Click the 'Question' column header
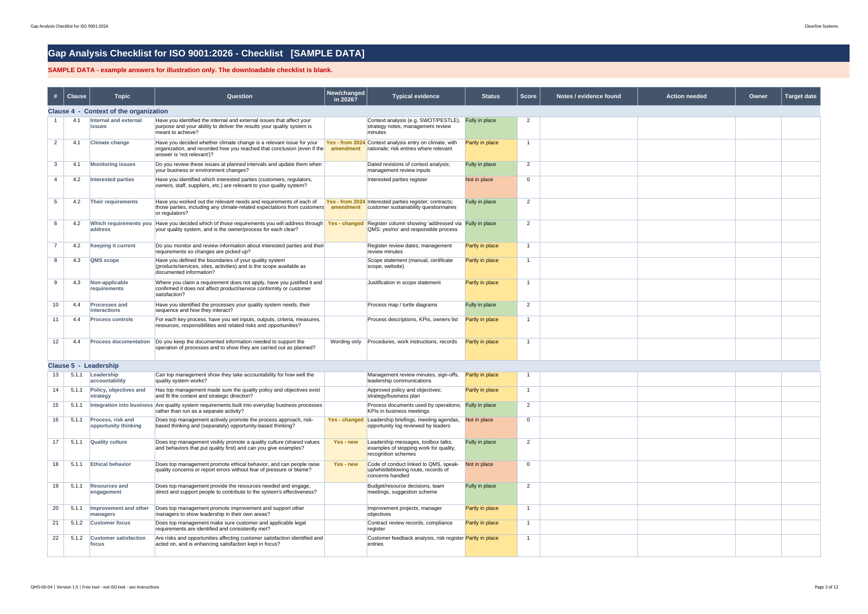The width and height of the screenshot is (868, 614). pos(240,97)
